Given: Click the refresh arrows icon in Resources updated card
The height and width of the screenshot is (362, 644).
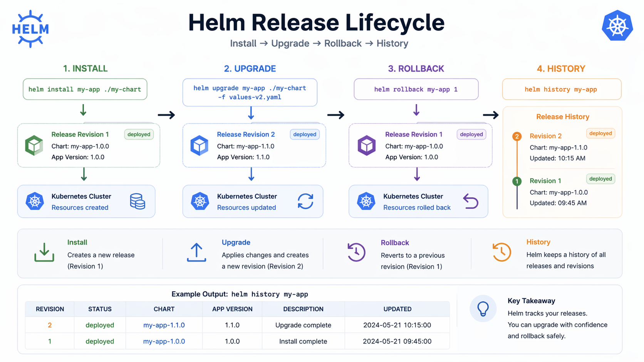Looking at the screenshot, I should (x=305, y=201).
